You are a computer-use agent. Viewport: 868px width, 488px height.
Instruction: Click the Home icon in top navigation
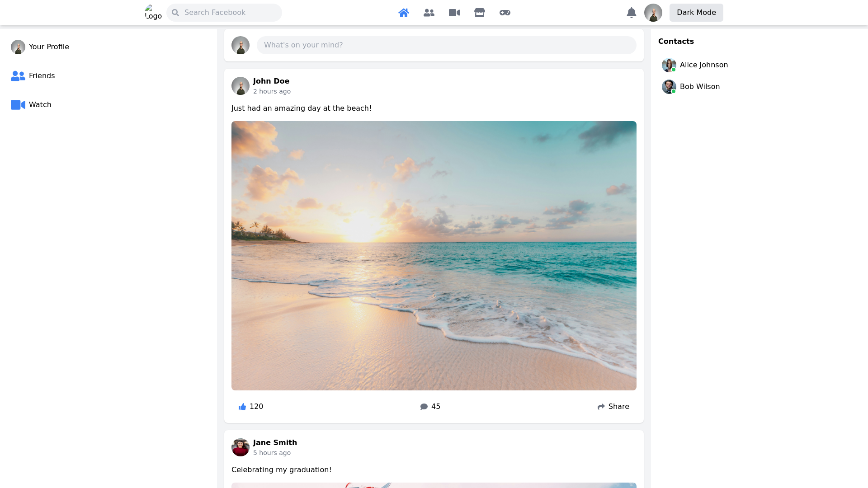[x=404, y=13]
